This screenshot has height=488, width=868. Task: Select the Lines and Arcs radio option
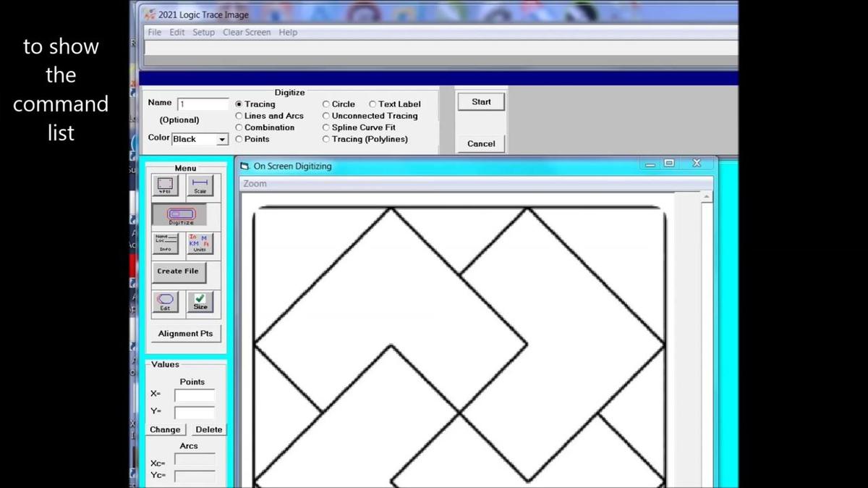point(239,116)
